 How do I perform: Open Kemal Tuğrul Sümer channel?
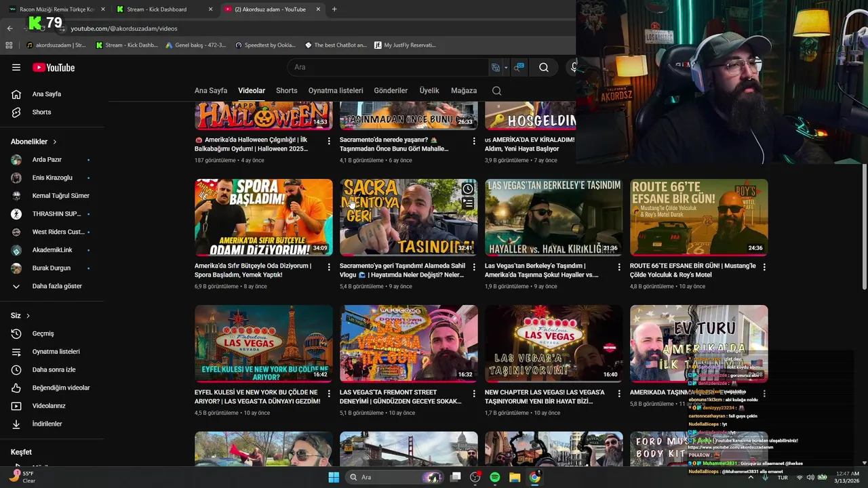point(52,196)
